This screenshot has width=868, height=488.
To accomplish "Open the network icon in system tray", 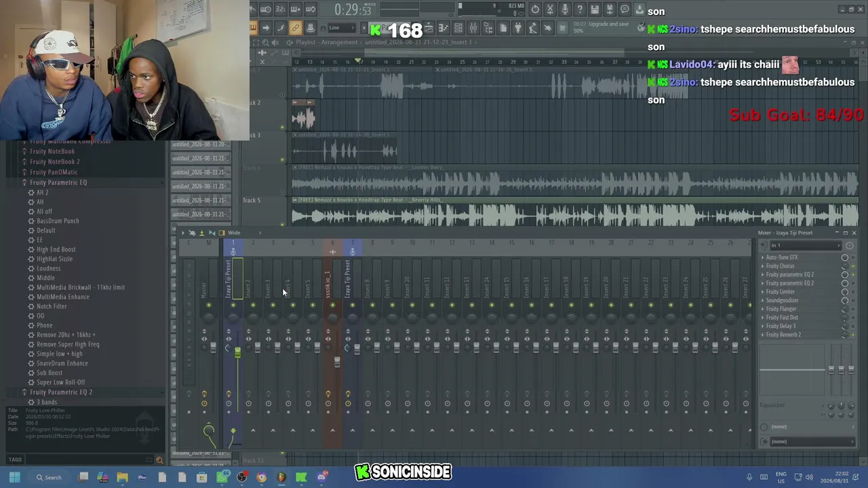I will pyautogui.click(x=798, y=477).
